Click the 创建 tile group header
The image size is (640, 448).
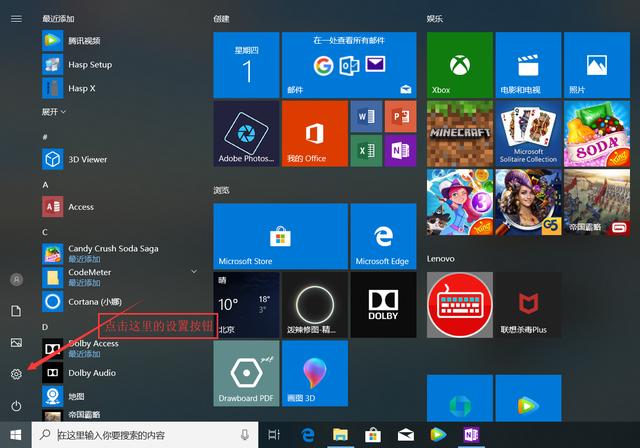[x=221, y=19]
